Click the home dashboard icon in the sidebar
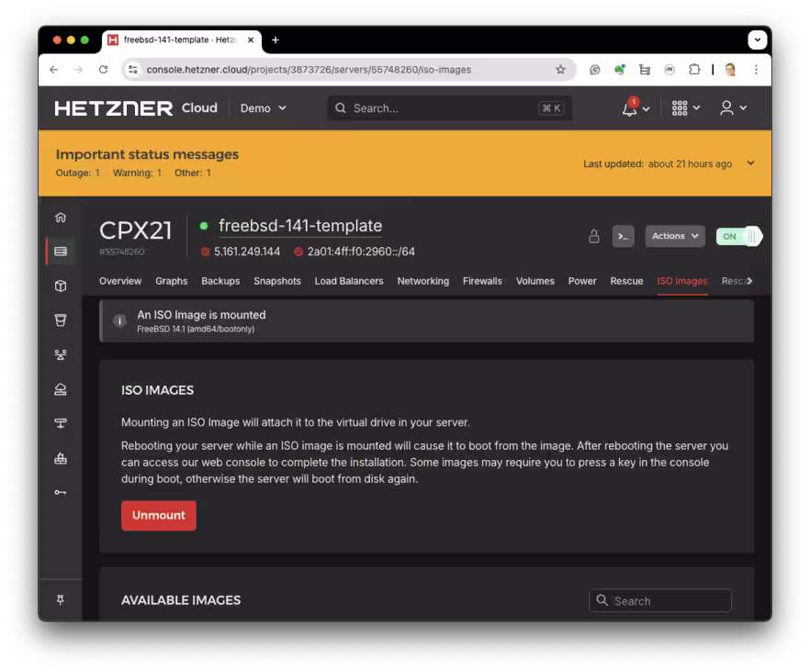 [61, 218]
